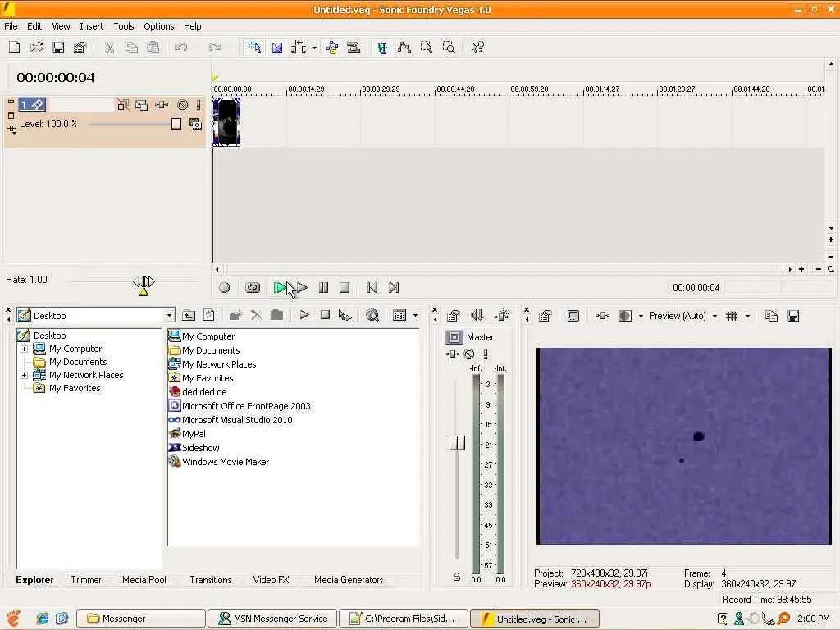Open Messenger window from taskbar
The height and width of the screenshot is (630, 840).
point(141,619)
